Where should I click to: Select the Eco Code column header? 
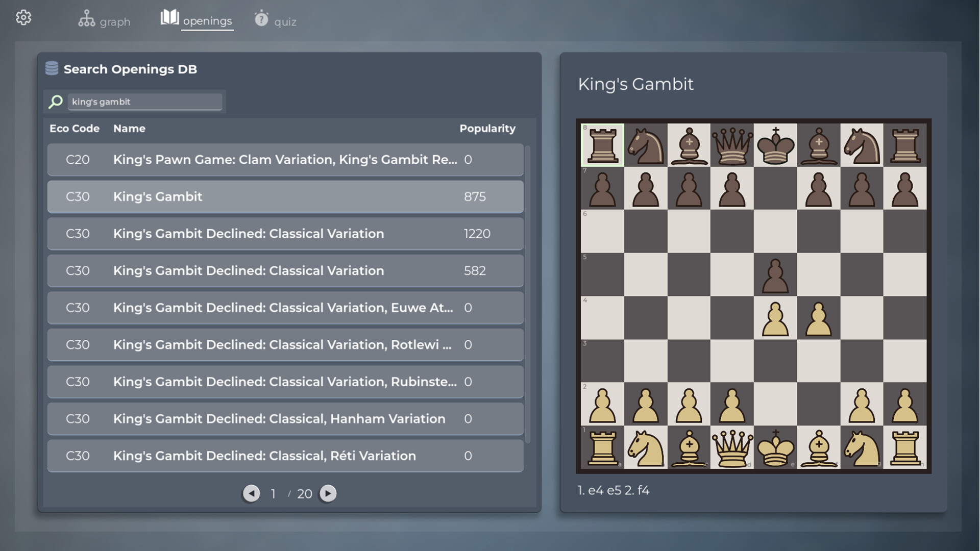tap(75, 128)
